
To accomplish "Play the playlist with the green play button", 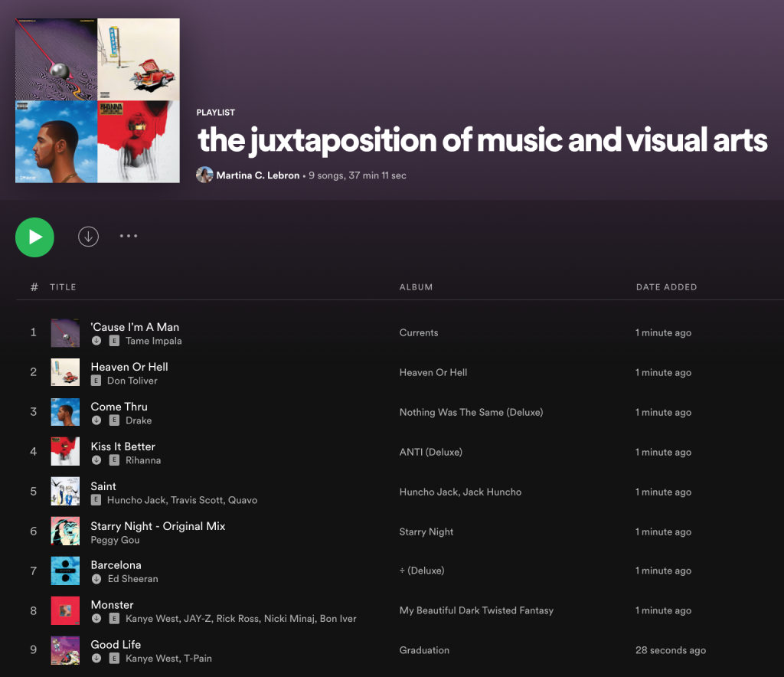I will coord(34,237).
